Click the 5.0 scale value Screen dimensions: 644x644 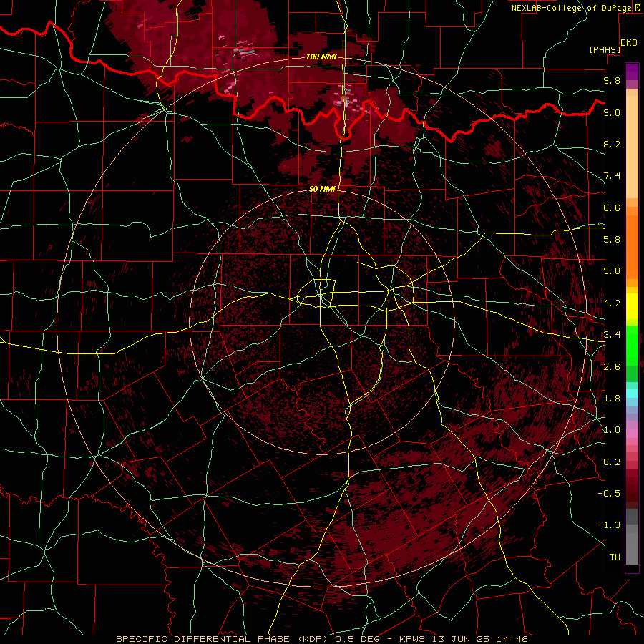click(x=612, y=271)
